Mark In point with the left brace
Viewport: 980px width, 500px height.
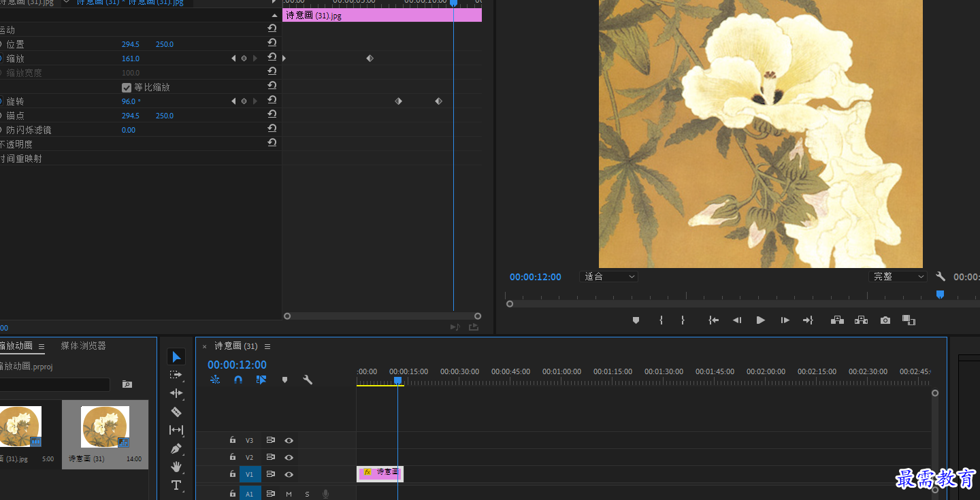[x=661, y=320]
